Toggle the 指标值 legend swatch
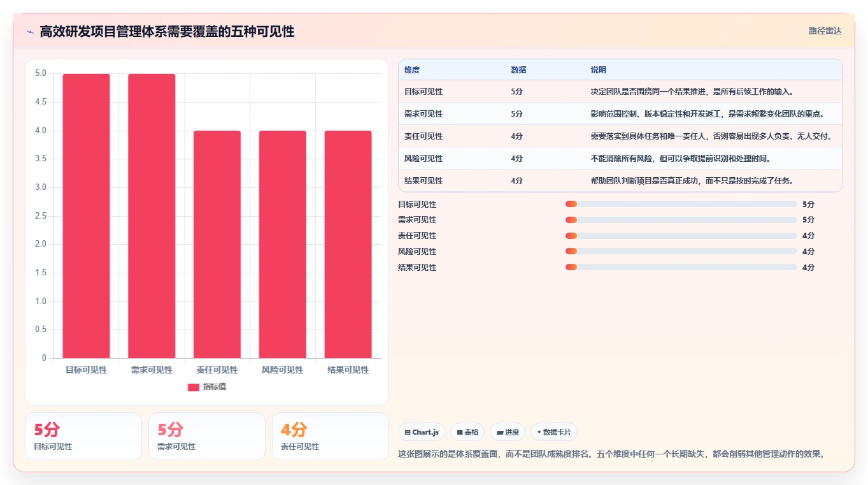Screen dimensions: 868x485 pos(194,387)
